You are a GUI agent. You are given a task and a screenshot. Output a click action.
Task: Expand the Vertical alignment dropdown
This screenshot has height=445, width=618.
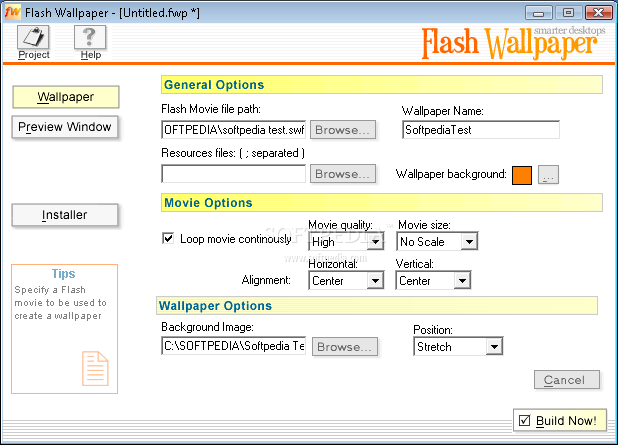[x=433, y=281]
